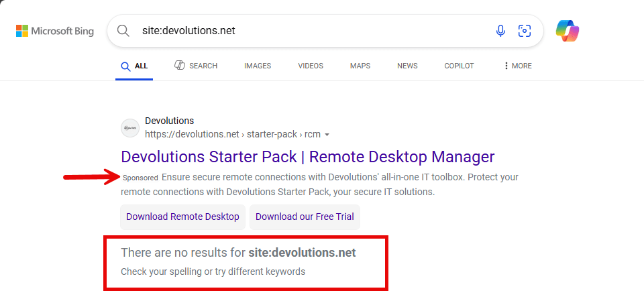Image resolution: width=644 pixels, height=303 pixels.
Task: Switch to the COPILOT tab
Action: click(x=459, y=66)
